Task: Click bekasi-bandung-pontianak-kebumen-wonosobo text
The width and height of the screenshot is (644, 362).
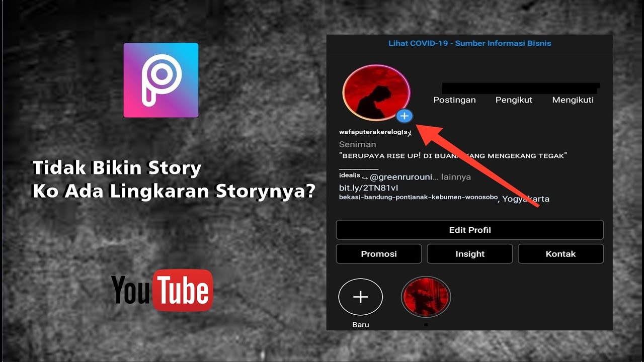Action: click(419, 197)
